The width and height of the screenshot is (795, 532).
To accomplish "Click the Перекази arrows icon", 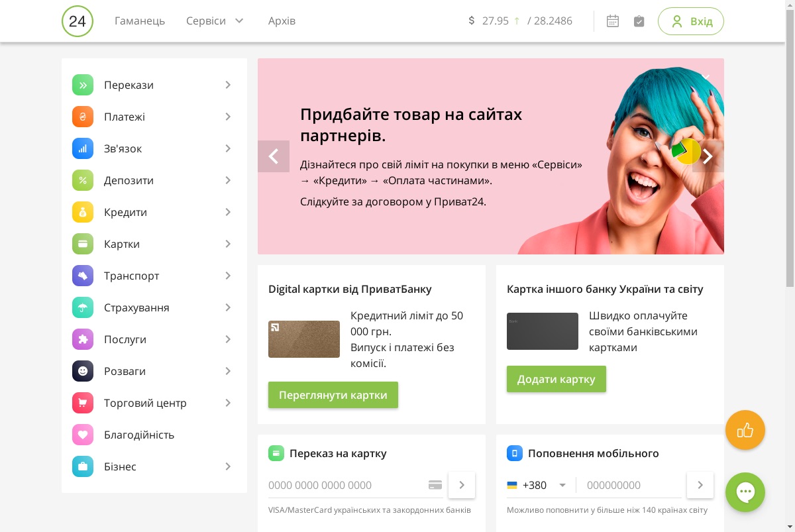I will (83, 85).
